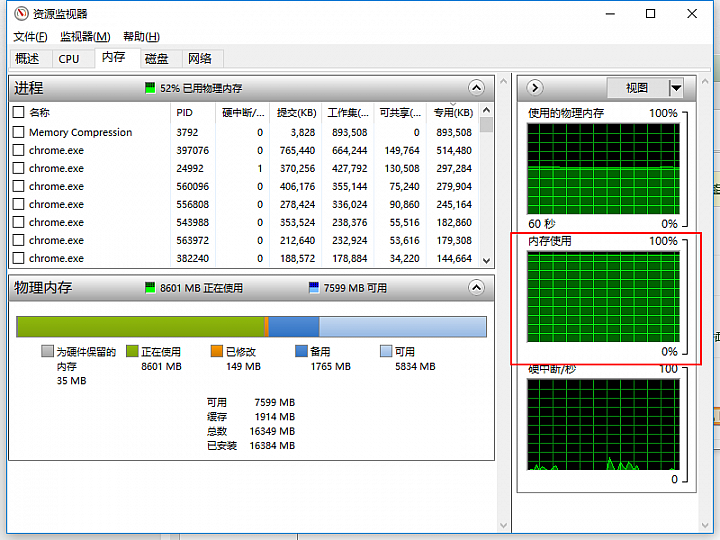
Task: Open the 监视器(M) menu
Action: [85, 37]
